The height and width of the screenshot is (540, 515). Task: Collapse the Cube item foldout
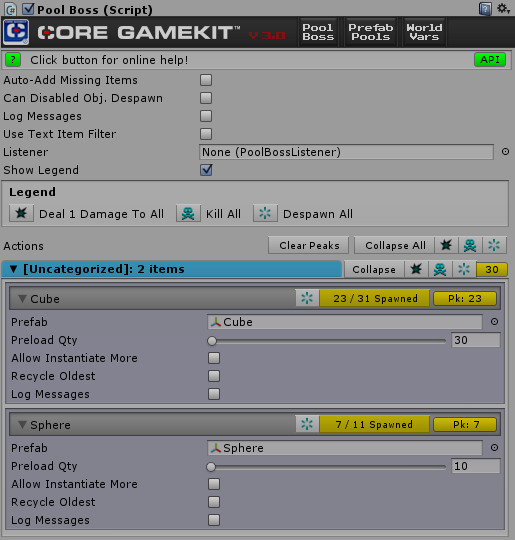(x=22, y=299)
